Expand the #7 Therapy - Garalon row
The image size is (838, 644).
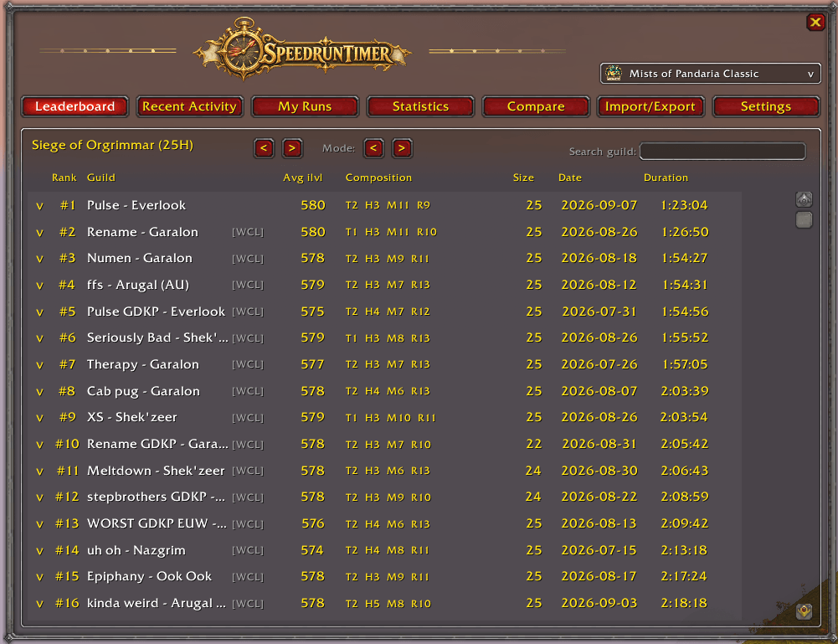[39, 365]
